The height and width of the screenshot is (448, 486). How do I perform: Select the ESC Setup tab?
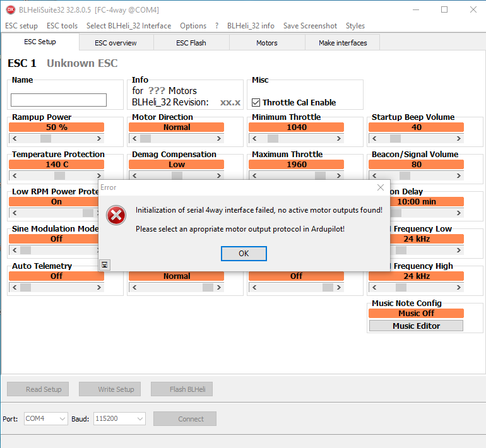click(x=40, y=42)
